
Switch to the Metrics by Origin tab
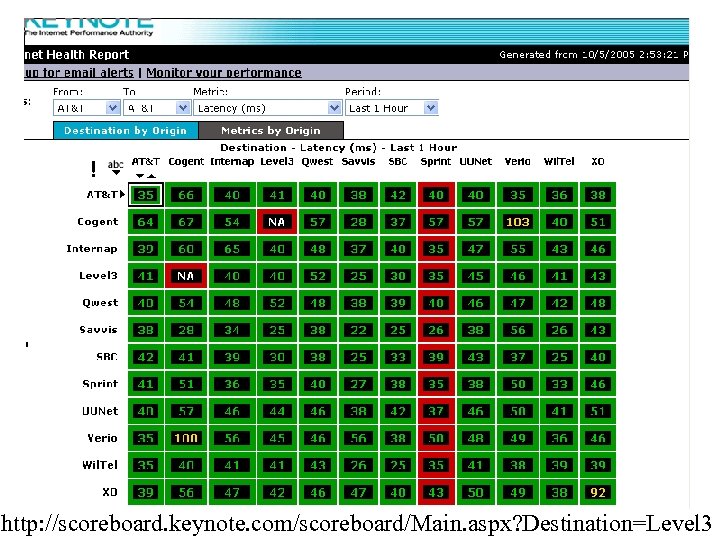tap(271, 130)
